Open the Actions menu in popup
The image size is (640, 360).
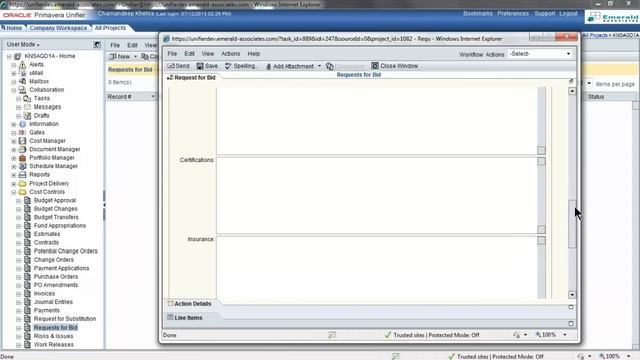(231, 54)
